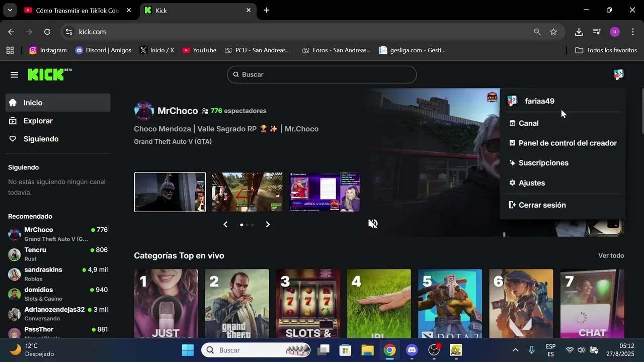
Task: Open Panel de control del creador
Action: pos(562,143)
